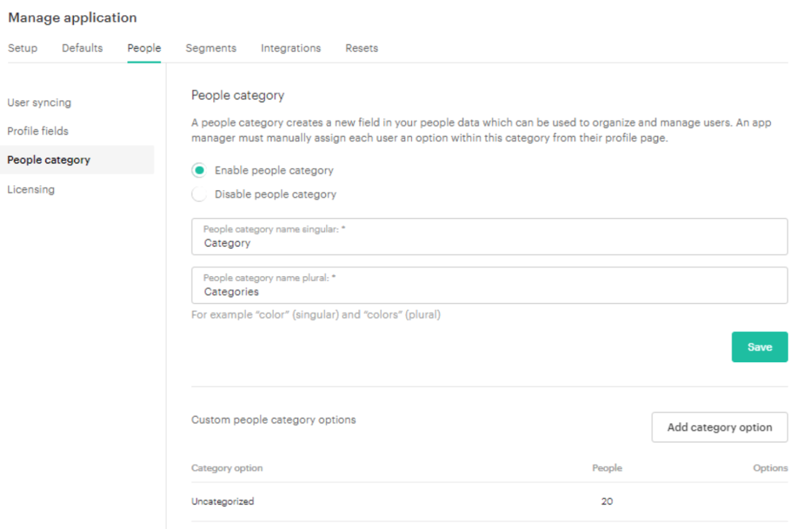
Task: Open the Setup tab
Action: coord(23,48)
